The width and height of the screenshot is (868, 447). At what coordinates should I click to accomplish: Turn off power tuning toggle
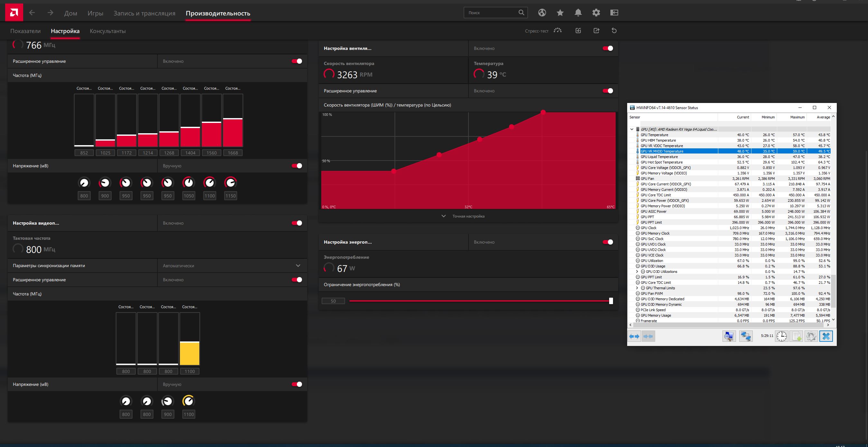608,242
